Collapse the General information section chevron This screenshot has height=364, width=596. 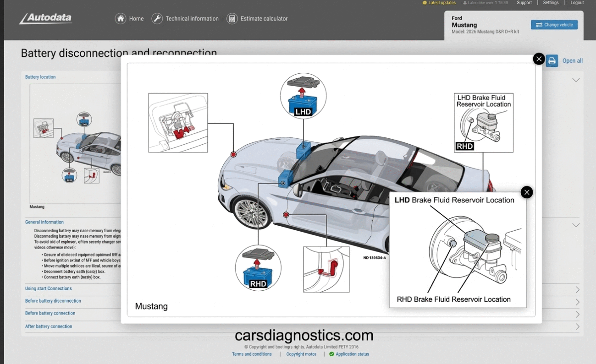point(576,225)
